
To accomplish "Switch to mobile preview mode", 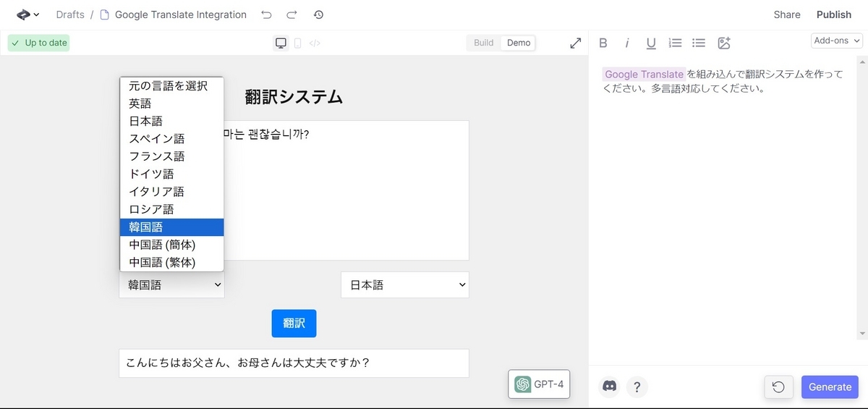I will point(297,43).
